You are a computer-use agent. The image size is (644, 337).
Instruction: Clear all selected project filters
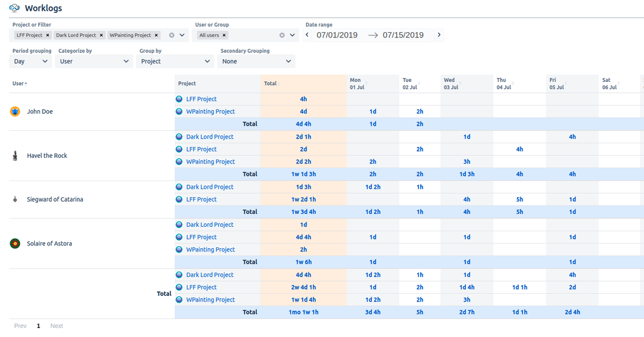(172, 35)
